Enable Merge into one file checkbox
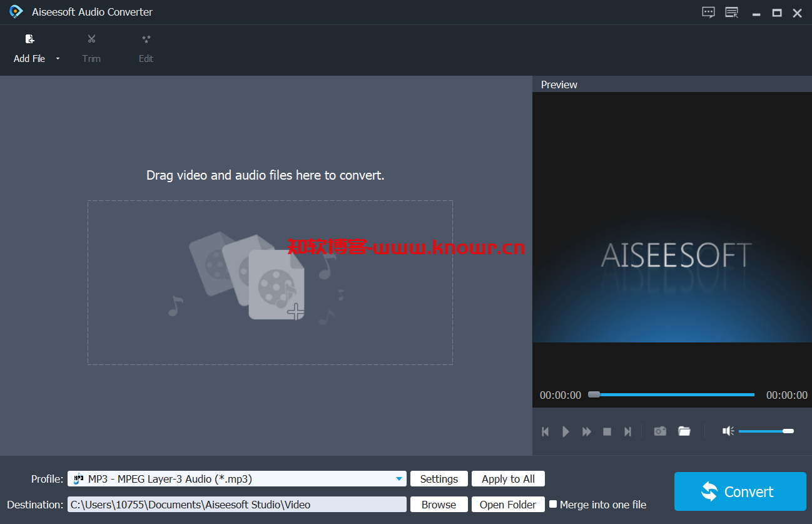 (553, 504)
